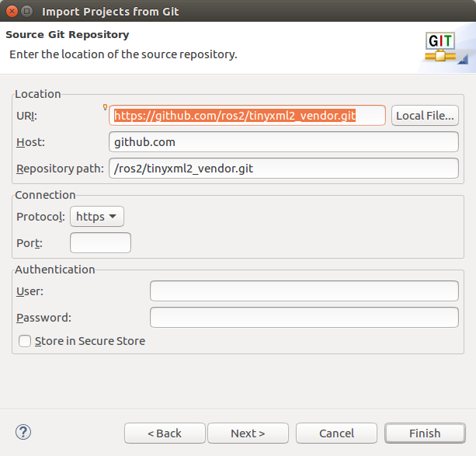Click the Source Git Repository heading
The width and height of the screenshot is (476, 456).
click(68, 35)
